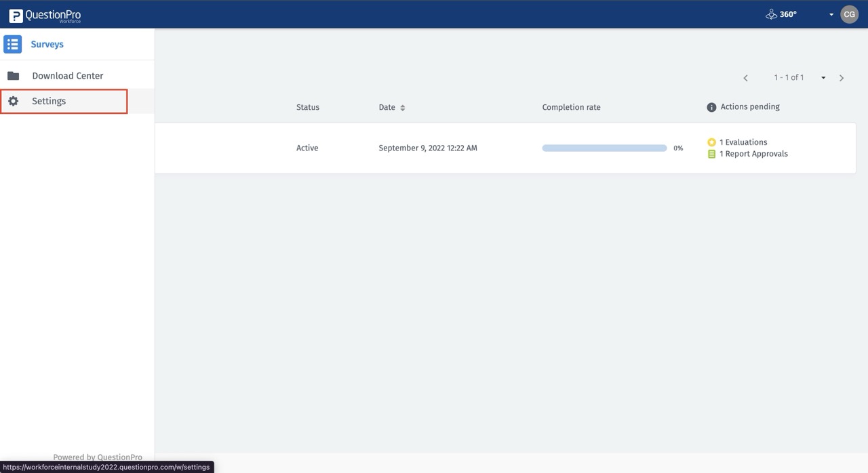The image size is (868, 473).
Task: Click the yellow Evaluations star icon
Action: [711, 142]
